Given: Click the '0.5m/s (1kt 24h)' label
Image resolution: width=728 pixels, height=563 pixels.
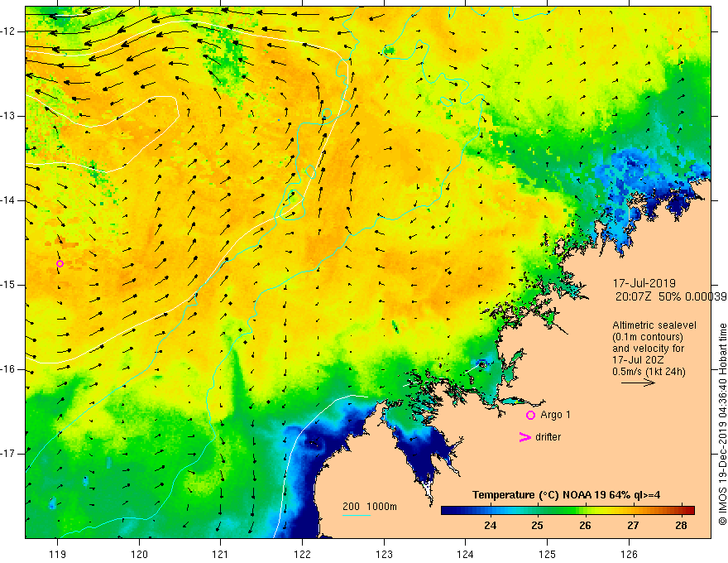Looking at the screenshot, I should [x=649, y=372].
